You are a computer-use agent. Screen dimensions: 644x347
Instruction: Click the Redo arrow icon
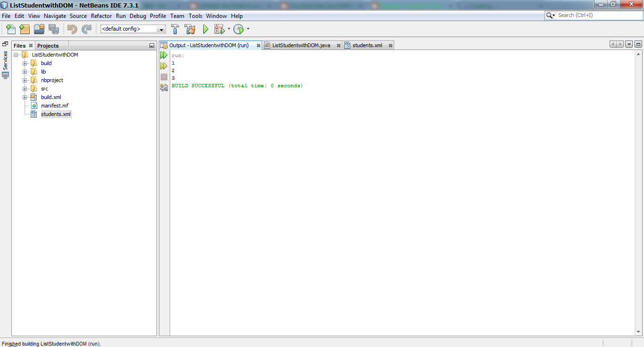[x=86, y=29]
